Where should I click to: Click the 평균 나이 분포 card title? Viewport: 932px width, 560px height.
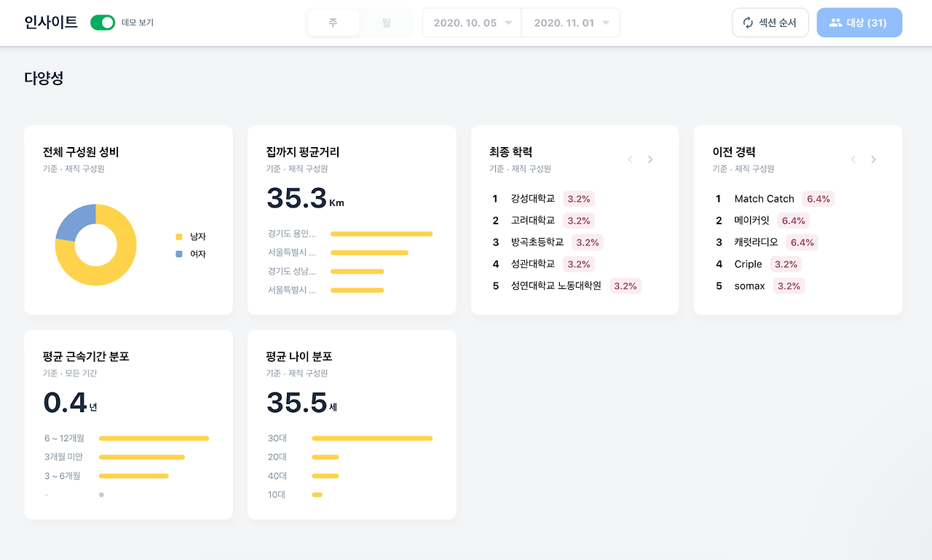[299, 357]
